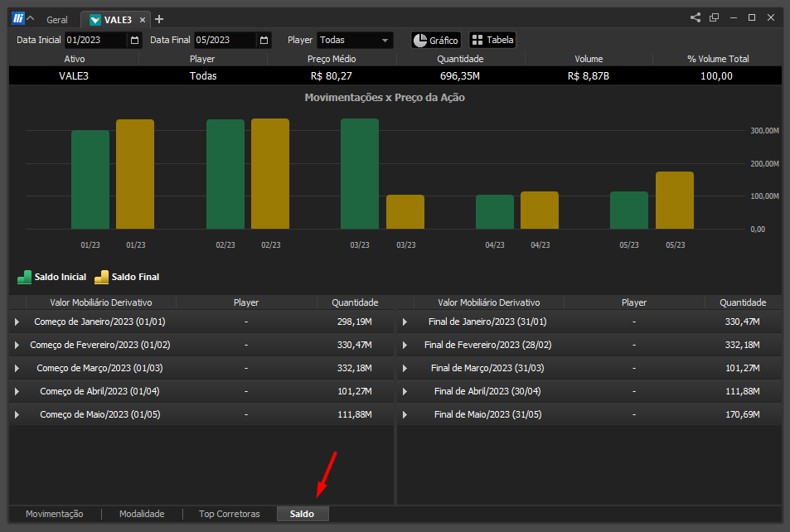790x532 pixels.
Task: Edit the Data Final field 05/2023
Action: (x=225, y=40)
